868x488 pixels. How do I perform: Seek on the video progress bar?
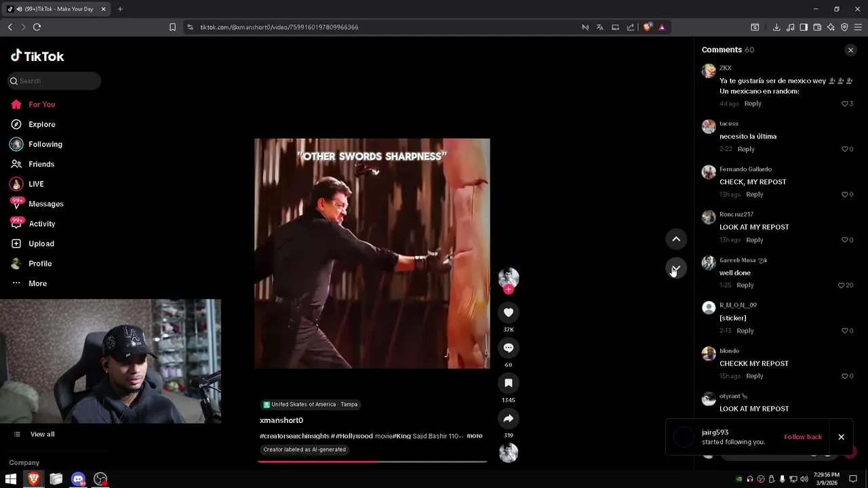pos(372,462)
